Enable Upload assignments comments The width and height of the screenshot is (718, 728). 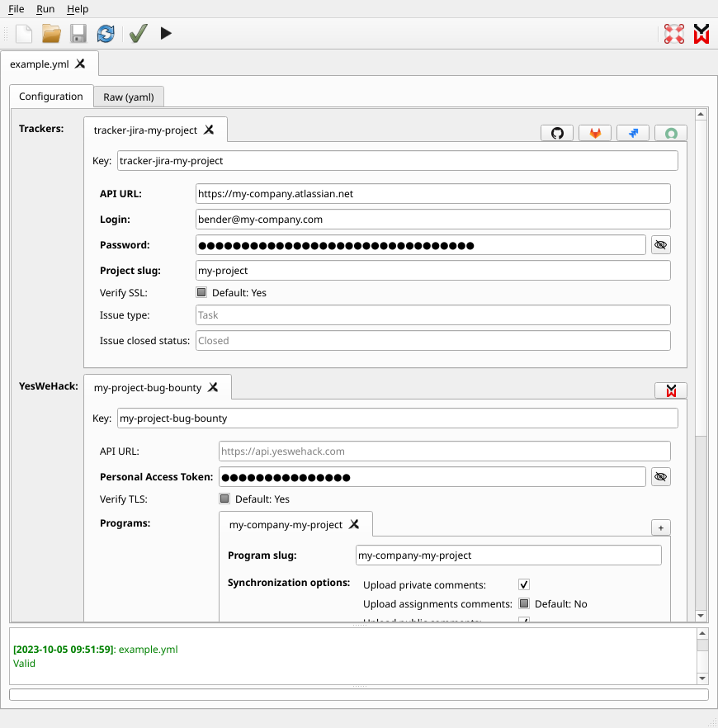(x=523, y=603)
